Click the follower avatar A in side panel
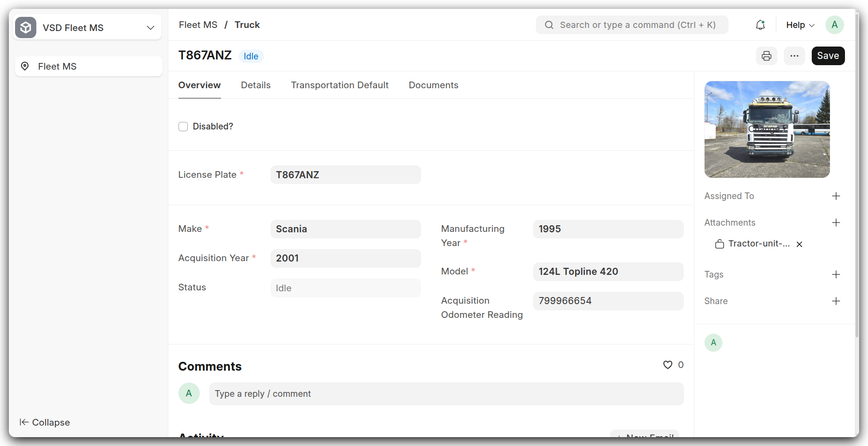The width and height of the screenshot is (868, 446). (x=713, y=343)
